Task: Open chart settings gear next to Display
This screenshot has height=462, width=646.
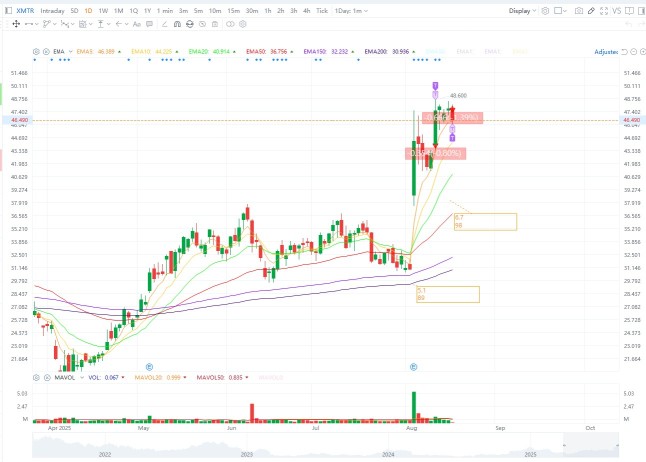Action: pos(545,11)
